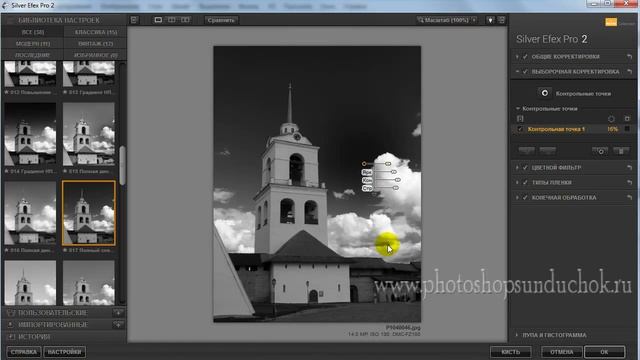Expand the КОНЕЧНАЯ ОБРАБОТКА section
Image resolution: width=640 pixels, height=360 pixels.
[517, 198]
